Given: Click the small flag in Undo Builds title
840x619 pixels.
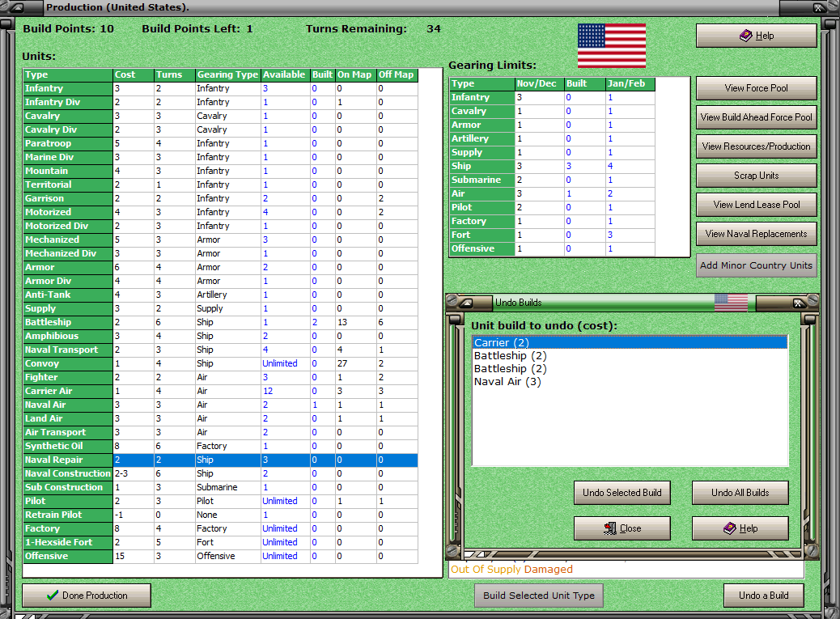Looking at the screenshot, I should click(x=731, y=303).
